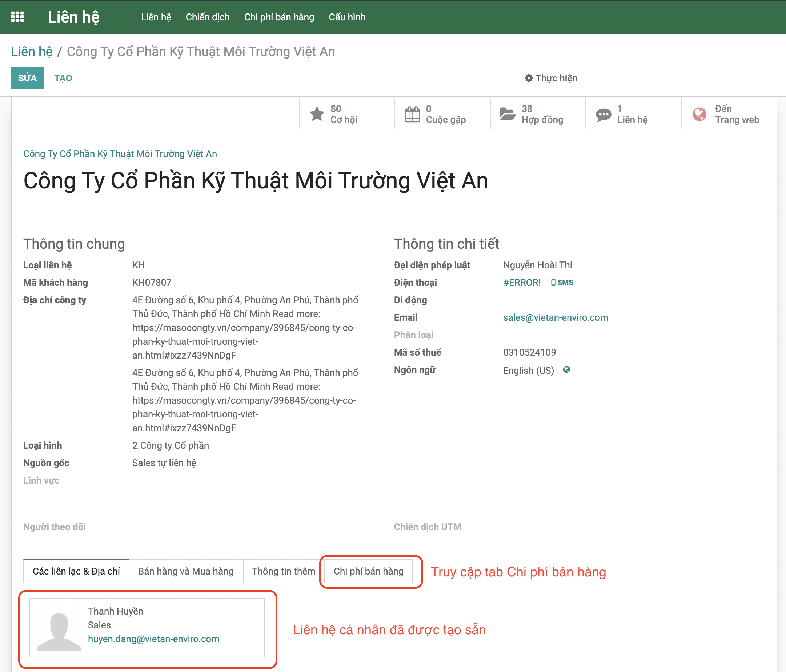786x672 pixels.
Task: Switch to Chi phí bán hàng tab
Action: click(368, 571)
